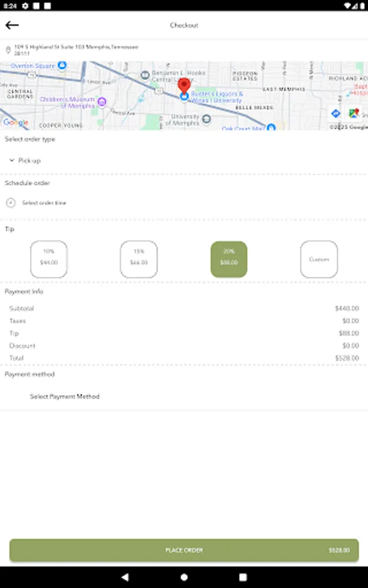Click the Schedule order heading

pyautogui.click(x=27, y=183)
